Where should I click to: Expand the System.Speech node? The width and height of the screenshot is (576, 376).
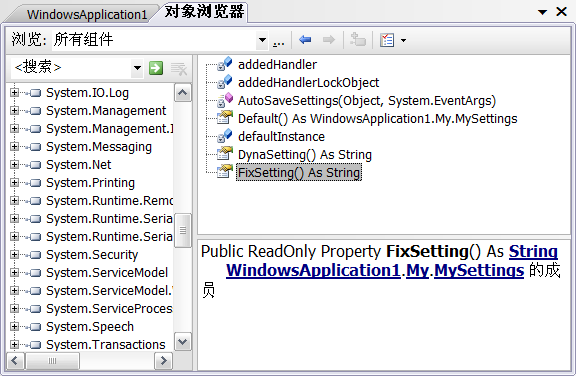pyautogui.click(x=14, y=326)
